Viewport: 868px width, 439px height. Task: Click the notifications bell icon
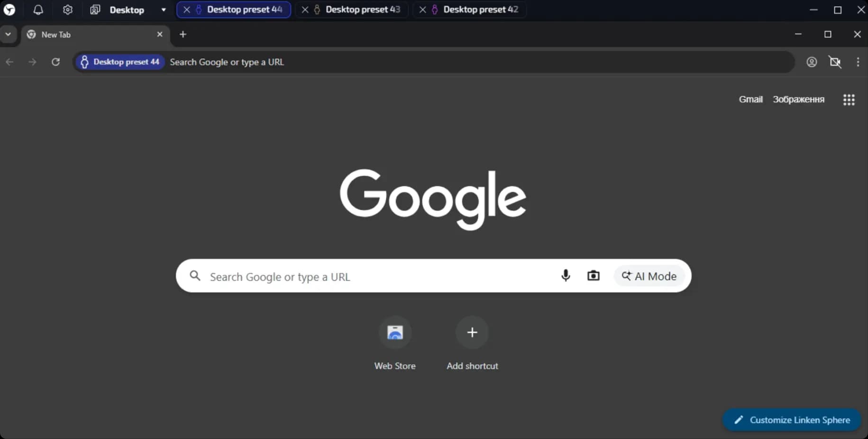tap(38, 10)
